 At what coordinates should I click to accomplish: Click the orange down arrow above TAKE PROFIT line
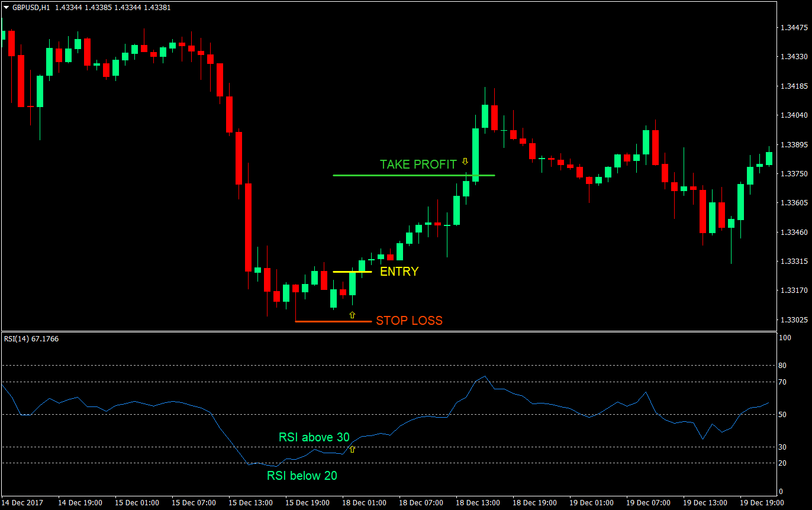point(465,161)
